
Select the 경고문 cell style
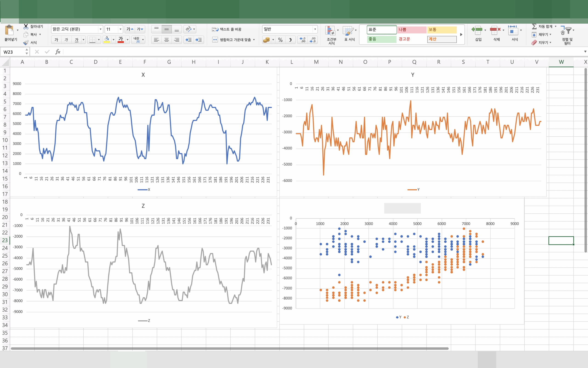(412, 39)
